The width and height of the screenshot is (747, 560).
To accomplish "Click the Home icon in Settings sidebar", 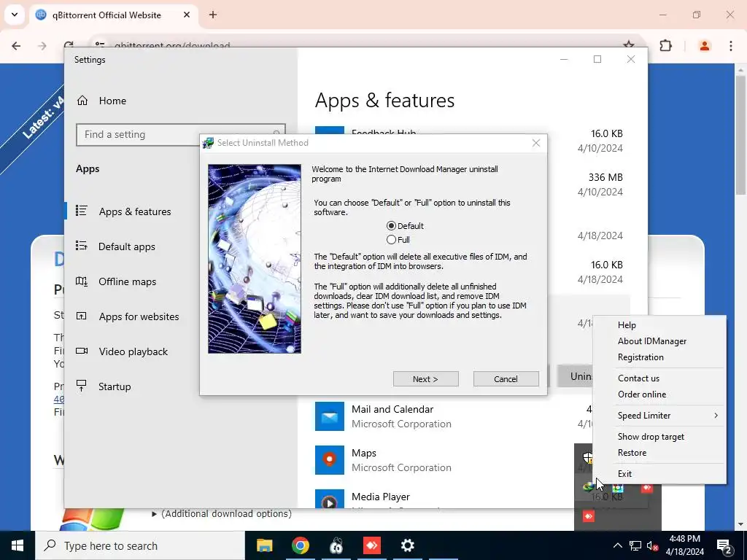I will 82,101.
